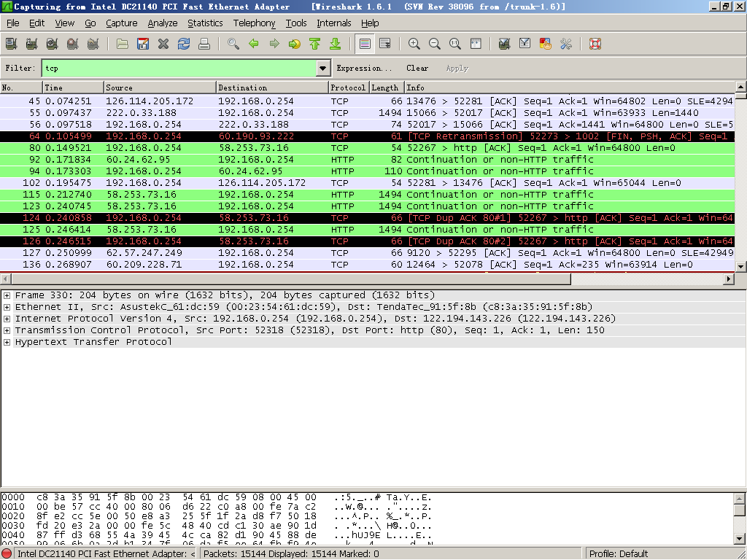Go back in packet history
The image size is (747, 560).
click(x=254, y=44)
